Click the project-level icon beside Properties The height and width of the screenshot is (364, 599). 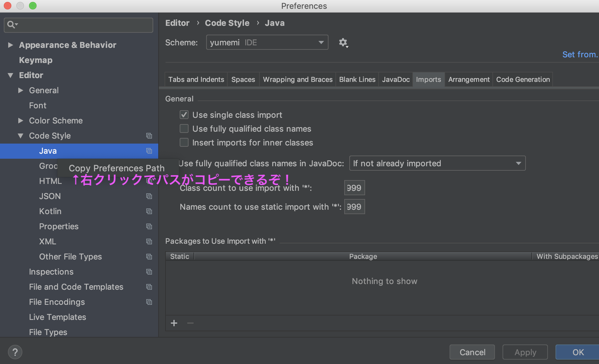tap(149, 226)
